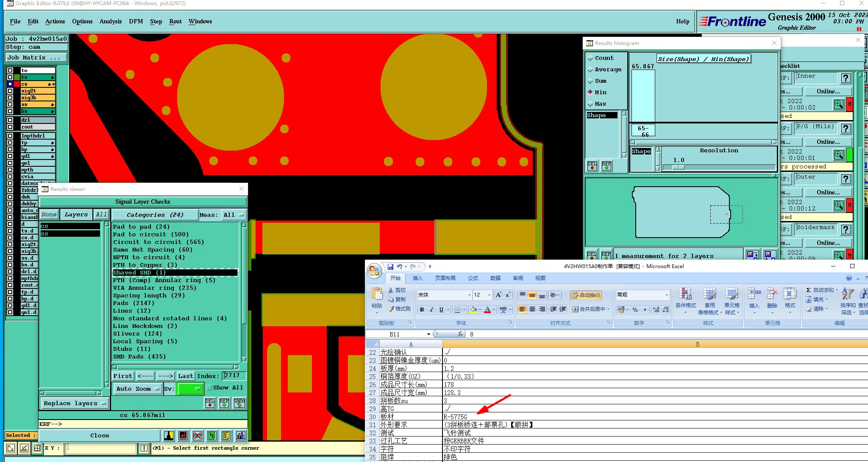Viewport: 868px width, 462px height.
Task: Click the Job Matrix button
Action: [36, 57]
